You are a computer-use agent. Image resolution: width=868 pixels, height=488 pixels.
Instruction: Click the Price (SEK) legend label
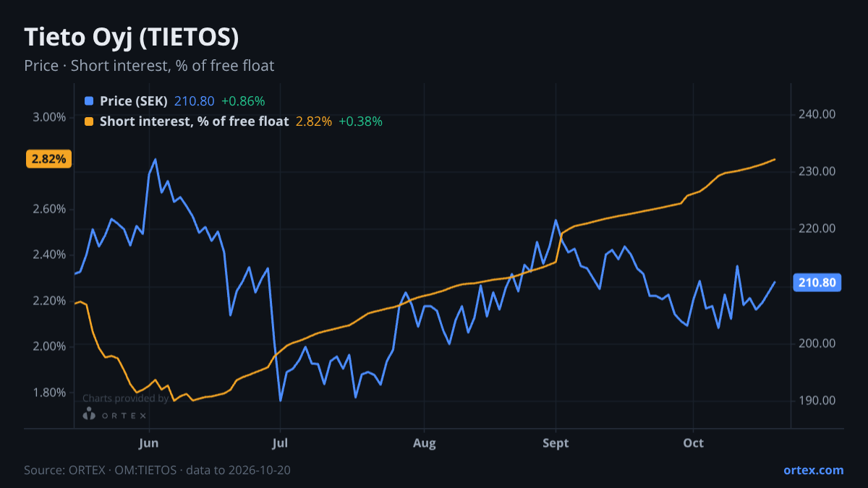[134, 101]
